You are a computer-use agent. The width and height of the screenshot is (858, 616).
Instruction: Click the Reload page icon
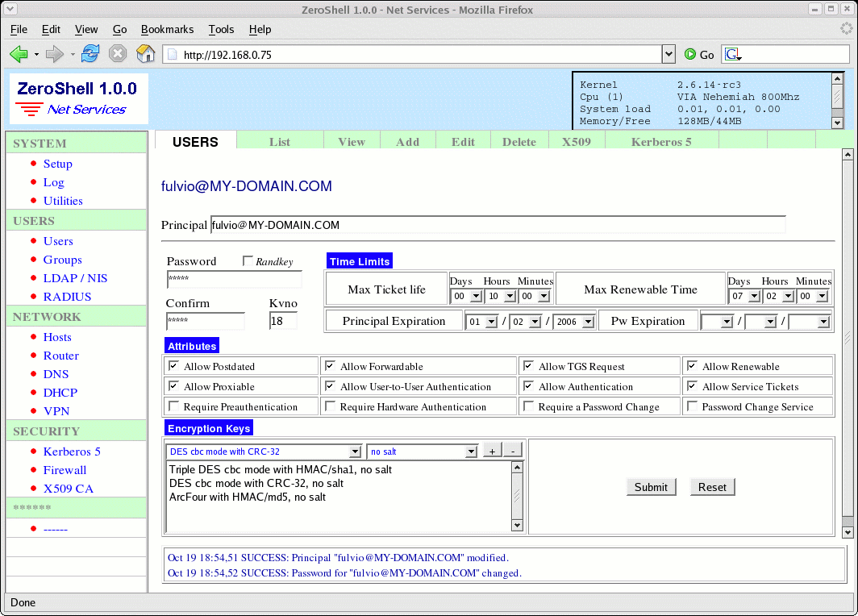click(90, 53)
